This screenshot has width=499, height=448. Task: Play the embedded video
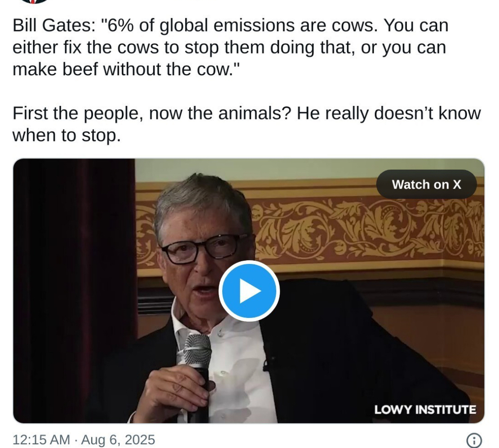tap(249, 291)
